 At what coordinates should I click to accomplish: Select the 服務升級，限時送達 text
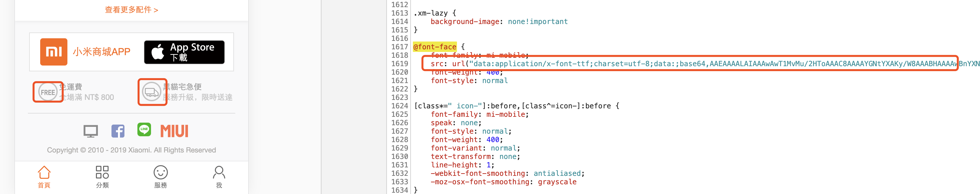click(198, 97)
